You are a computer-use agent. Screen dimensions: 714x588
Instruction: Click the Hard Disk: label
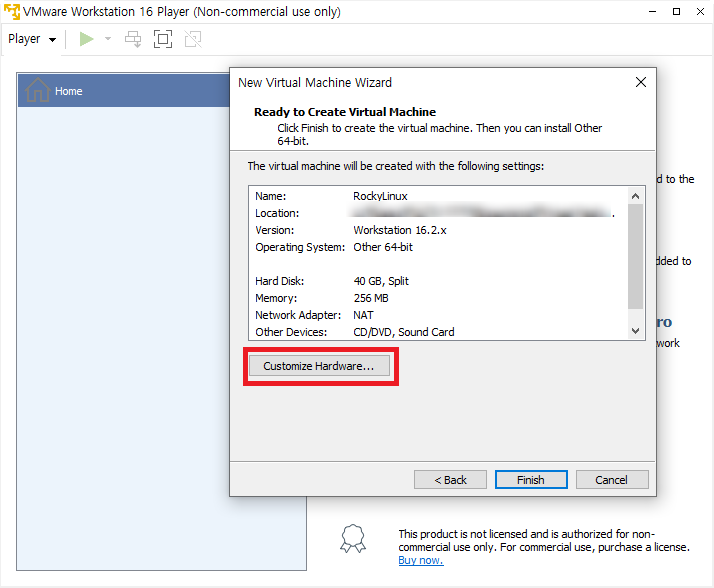279,281
